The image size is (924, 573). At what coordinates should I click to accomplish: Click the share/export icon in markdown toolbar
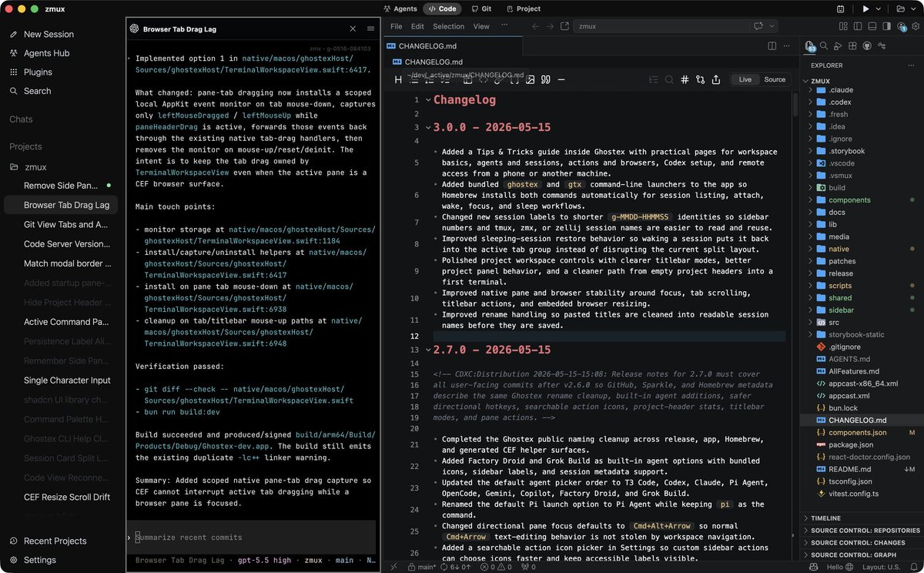[x=716, y=79]
